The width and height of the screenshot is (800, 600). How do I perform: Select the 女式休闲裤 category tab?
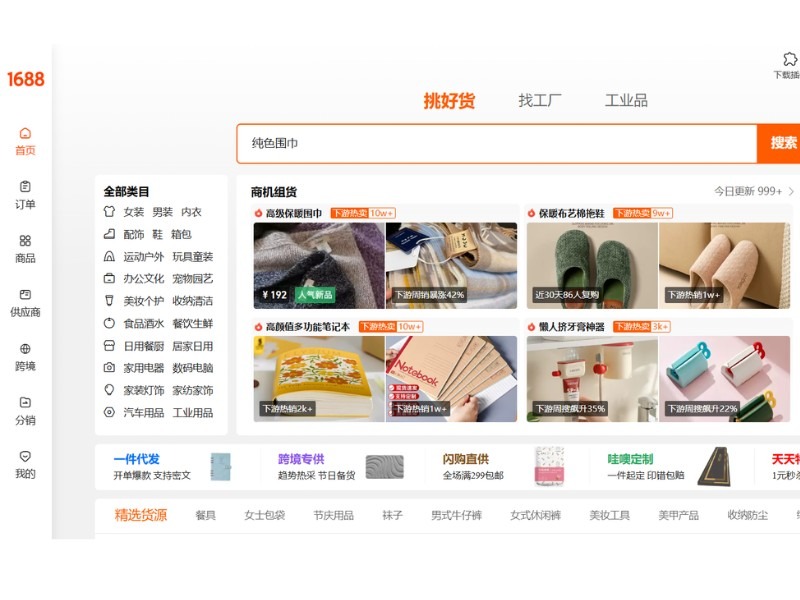pos(536,515)
